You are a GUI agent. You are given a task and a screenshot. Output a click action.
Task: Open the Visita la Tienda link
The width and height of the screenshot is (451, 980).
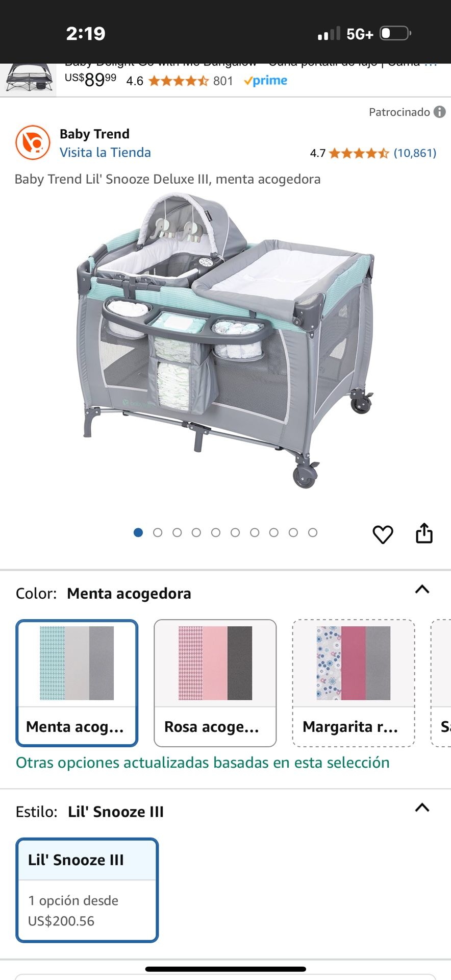105,153
